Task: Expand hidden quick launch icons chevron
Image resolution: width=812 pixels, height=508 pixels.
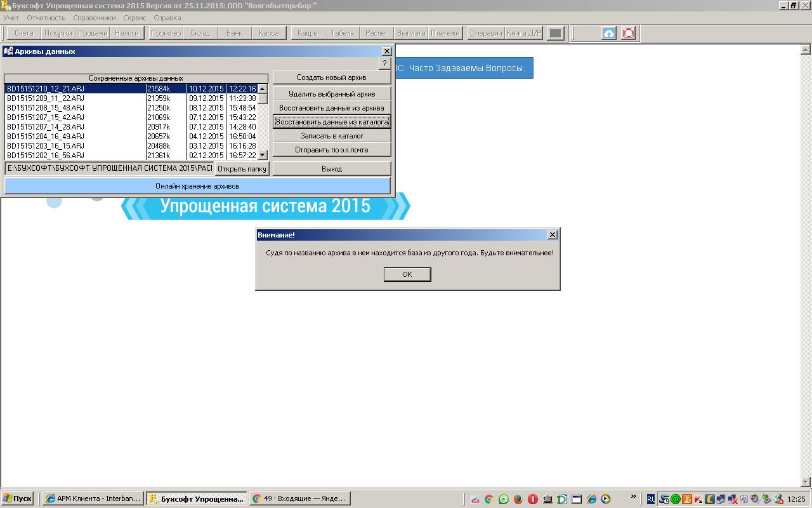Action: 633,497
